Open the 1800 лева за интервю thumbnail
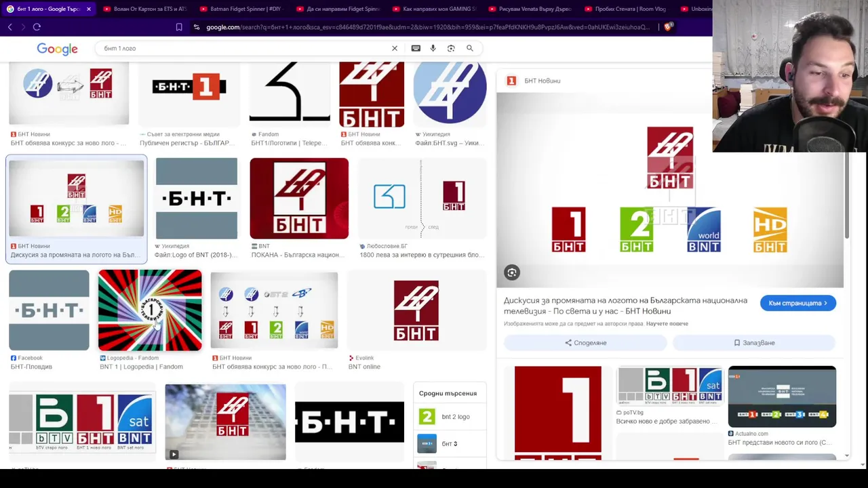Viewport: 868px width, 488px height. 422,199
